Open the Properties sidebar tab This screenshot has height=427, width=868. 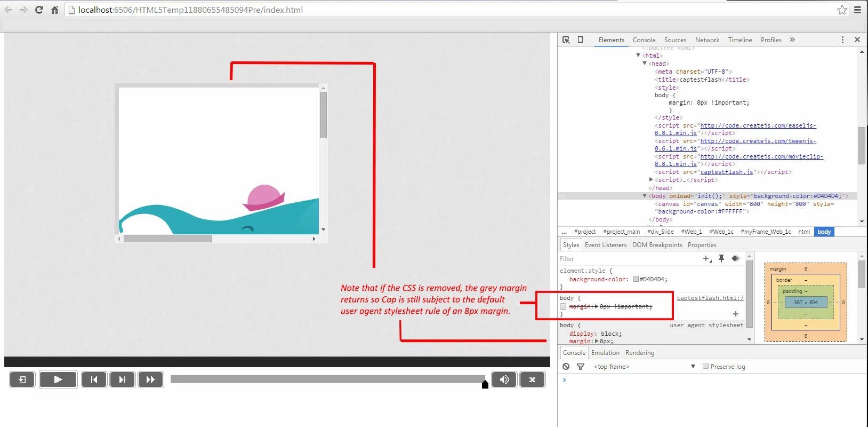(702, 245)
